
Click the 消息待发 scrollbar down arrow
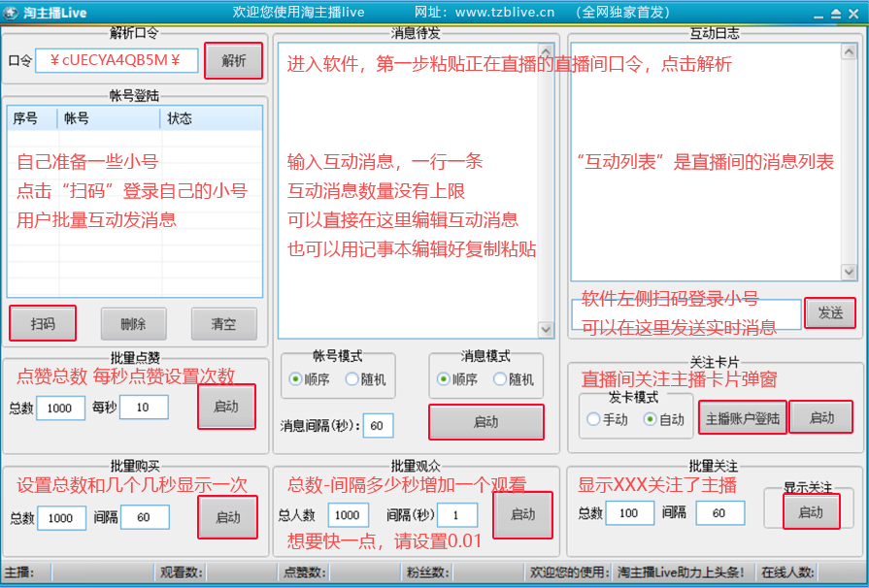point(546,330)
